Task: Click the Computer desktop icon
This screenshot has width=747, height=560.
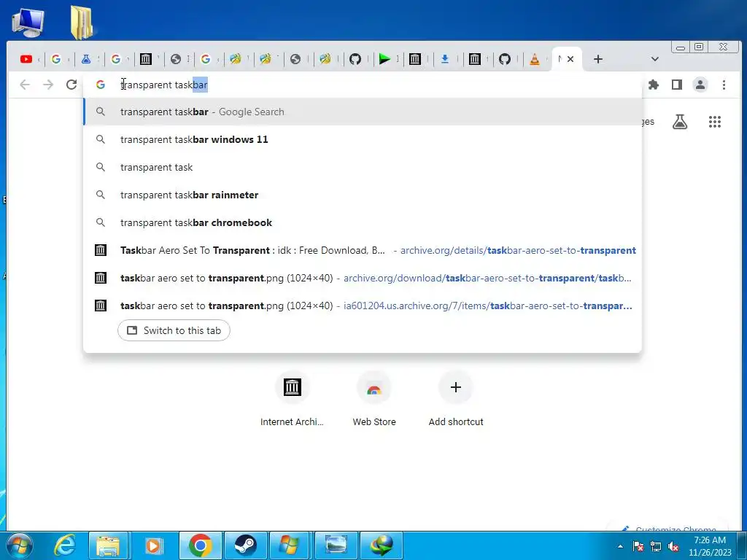Action: [28, 23]
